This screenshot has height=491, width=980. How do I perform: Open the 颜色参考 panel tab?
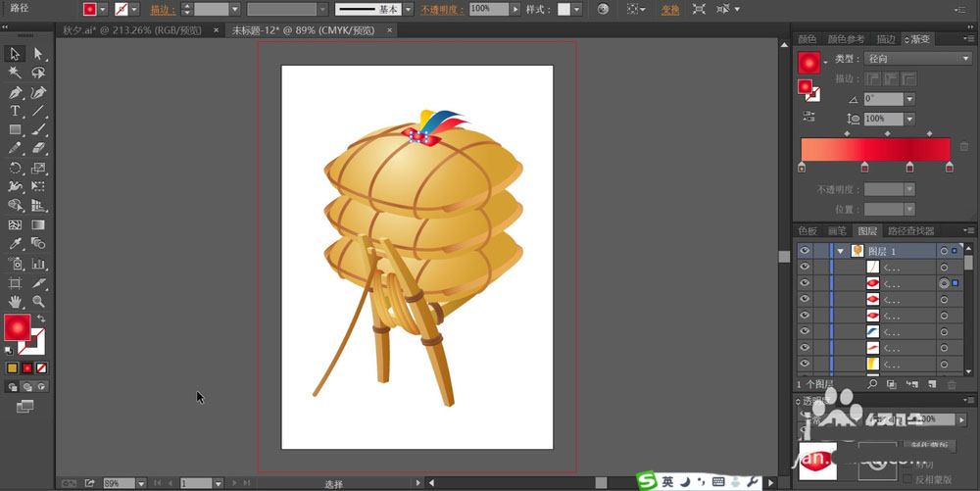[847, 39]
